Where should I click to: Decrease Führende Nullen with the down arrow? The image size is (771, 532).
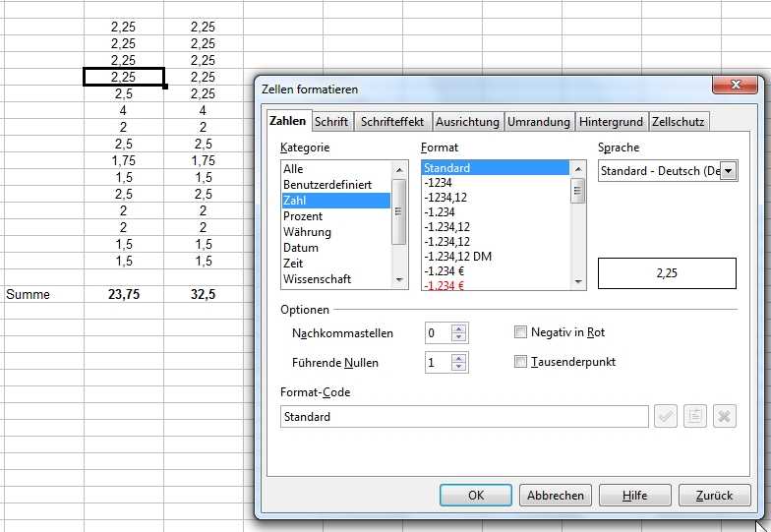(x=458, y=368)
